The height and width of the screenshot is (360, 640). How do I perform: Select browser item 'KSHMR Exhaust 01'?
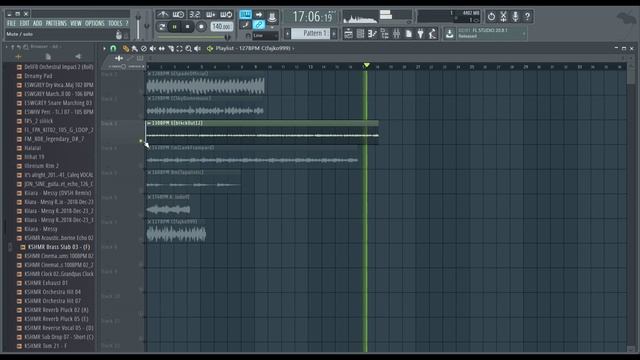pyautogui.click(x=46, y=283)
